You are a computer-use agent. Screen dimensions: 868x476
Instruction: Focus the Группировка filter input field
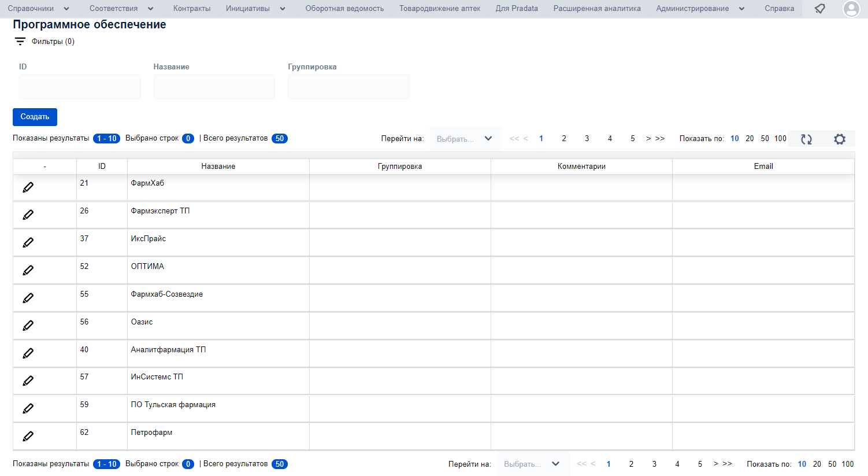pyautogui.click(x=348, y=87)
